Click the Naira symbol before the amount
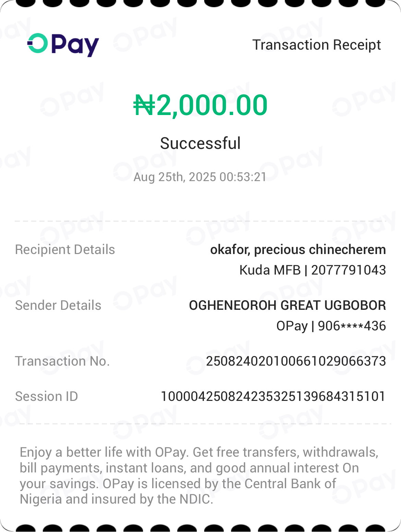401x532 pixels. [144, 105]
